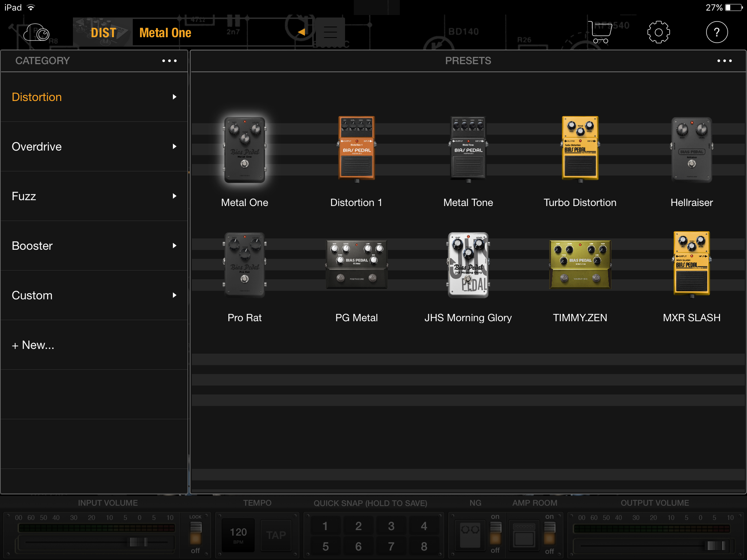Click the output volume slider handle
The height and width of the screenshot is (560, 747).
pos(716,546)
